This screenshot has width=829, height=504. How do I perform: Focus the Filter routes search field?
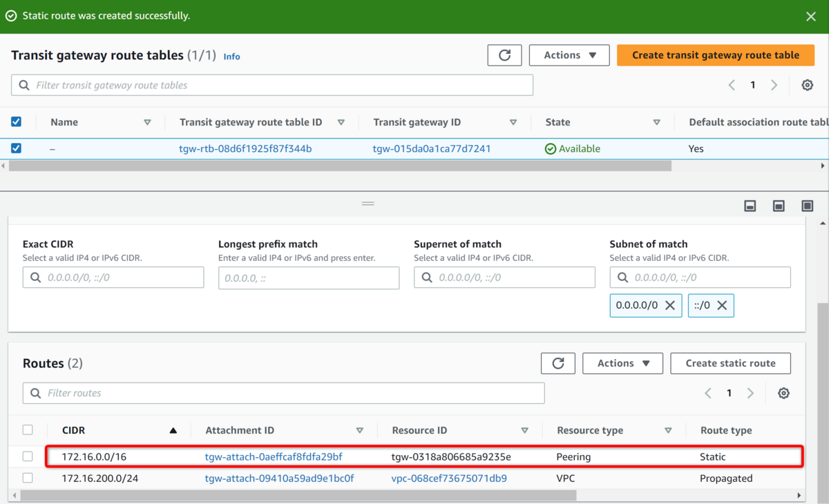(284, 393)
